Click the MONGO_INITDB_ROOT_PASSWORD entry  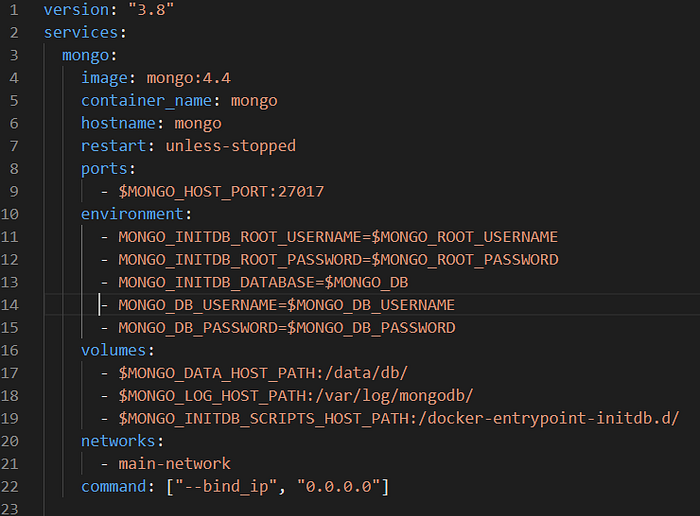click(x=338, y=260)
